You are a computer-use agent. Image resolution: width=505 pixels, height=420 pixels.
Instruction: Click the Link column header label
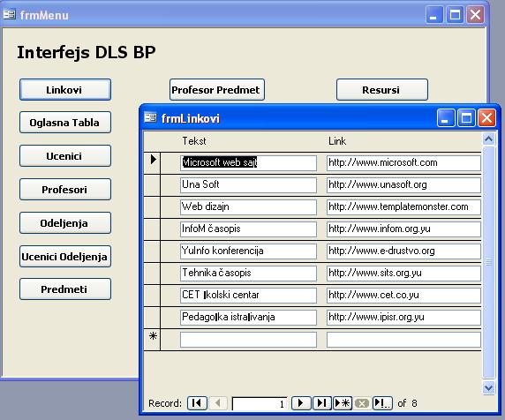[337, 141]
